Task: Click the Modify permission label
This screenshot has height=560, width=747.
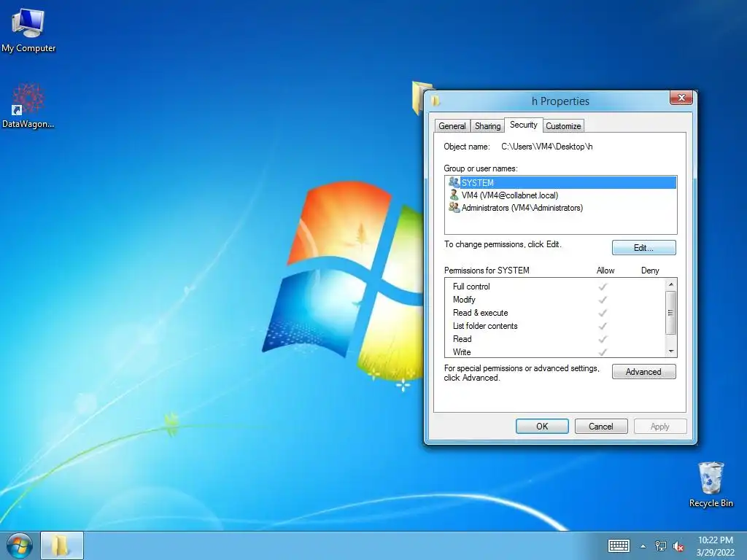Action: tap(464, 300)
